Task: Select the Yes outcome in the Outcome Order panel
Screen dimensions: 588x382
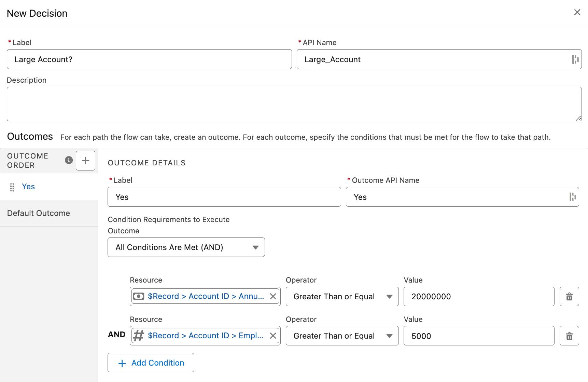Action: pyautogui.click(x=28, y=187)
